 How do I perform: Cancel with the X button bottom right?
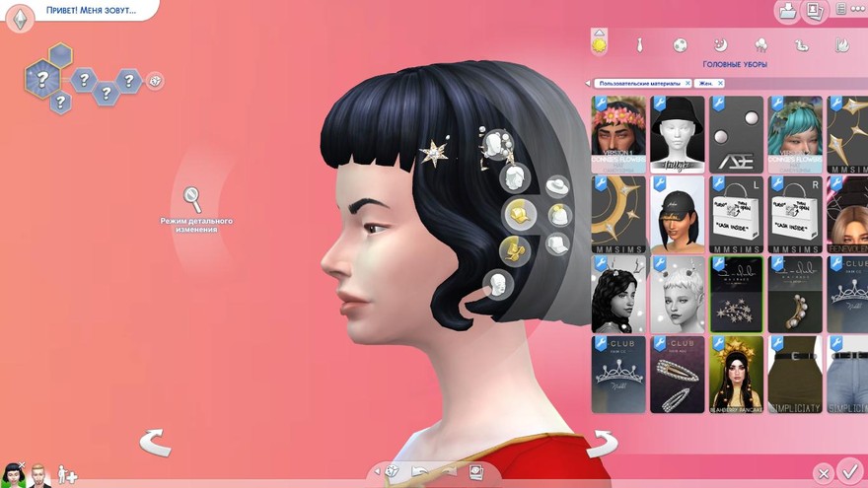click(x=824, y=473)
